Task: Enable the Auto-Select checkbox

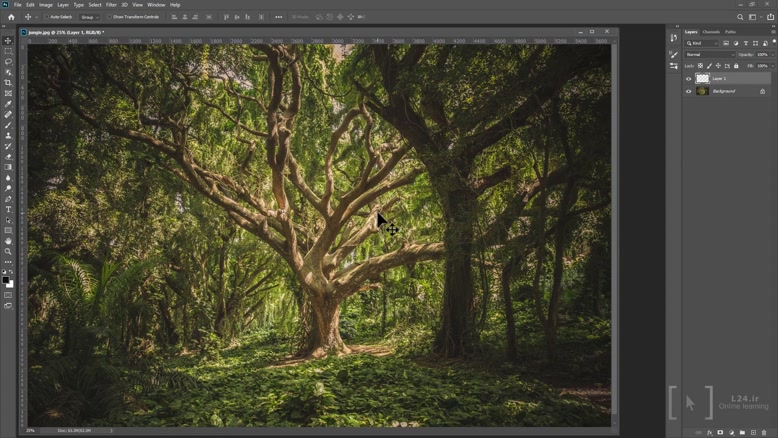Action: point(45,17)
